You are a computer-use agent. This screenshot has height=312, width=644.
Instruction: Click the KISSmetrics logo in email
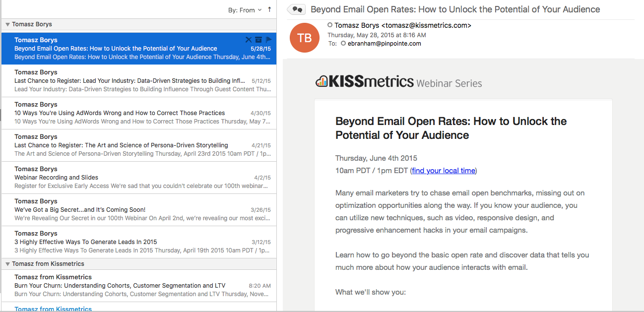tap(364, 81)
